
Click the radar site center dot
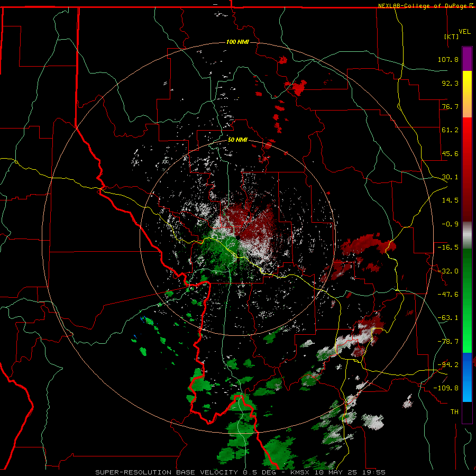pos(237,237)
